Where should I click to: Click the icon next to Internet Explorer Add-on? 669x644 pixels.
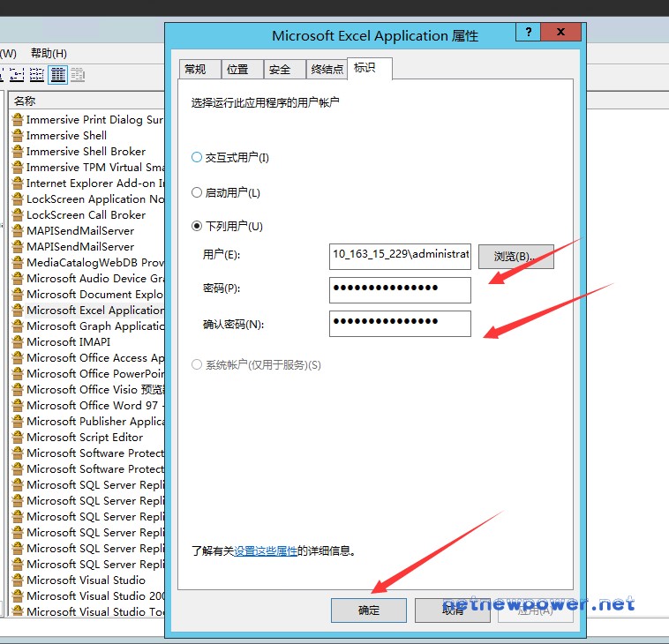[x=18, y=183]
